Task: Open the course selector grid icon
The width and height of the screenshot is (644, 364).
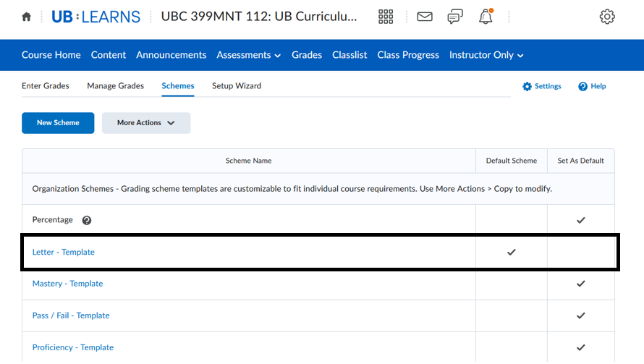Action: tap(386, 17)
